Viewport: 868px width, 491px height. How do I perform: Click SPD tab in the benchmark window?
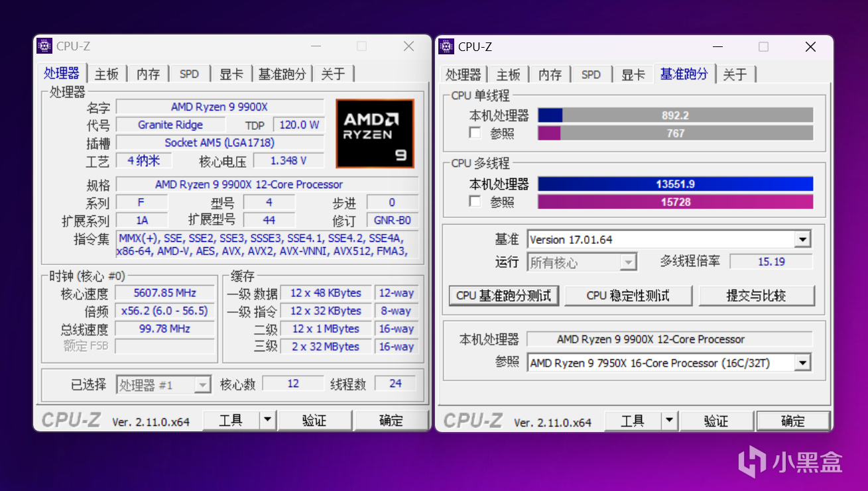click(x=591, y=74)
